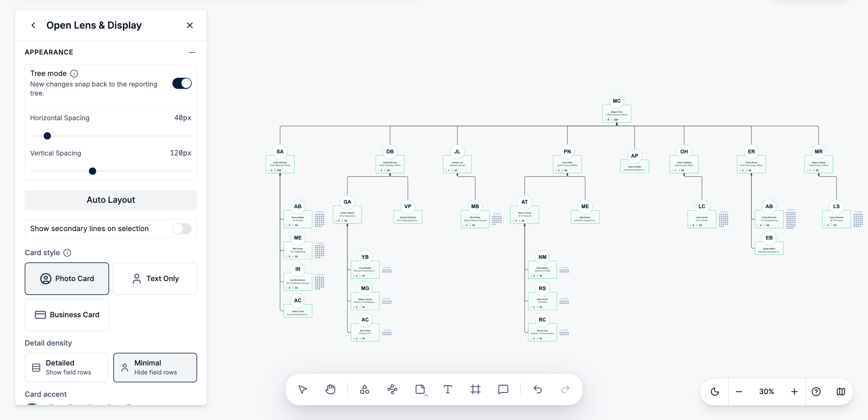Click the 30% zoom level

766,392
